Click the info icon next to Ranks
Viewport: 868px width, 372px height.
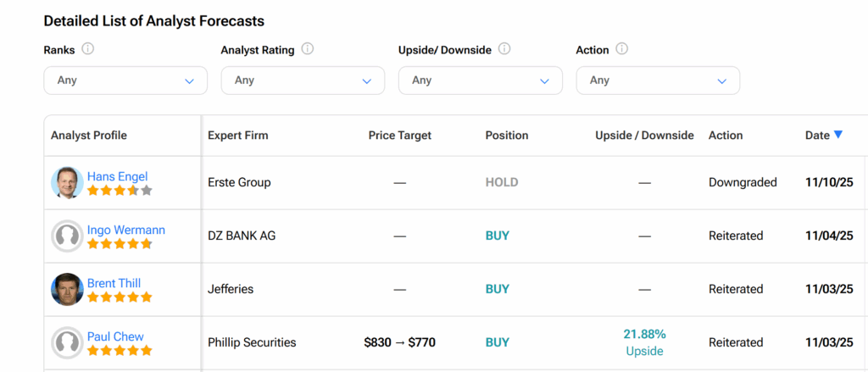(x=88, y=49)
